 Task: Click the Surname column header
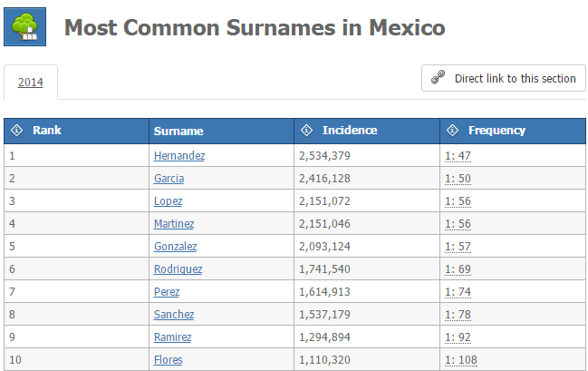click(221, 131)
